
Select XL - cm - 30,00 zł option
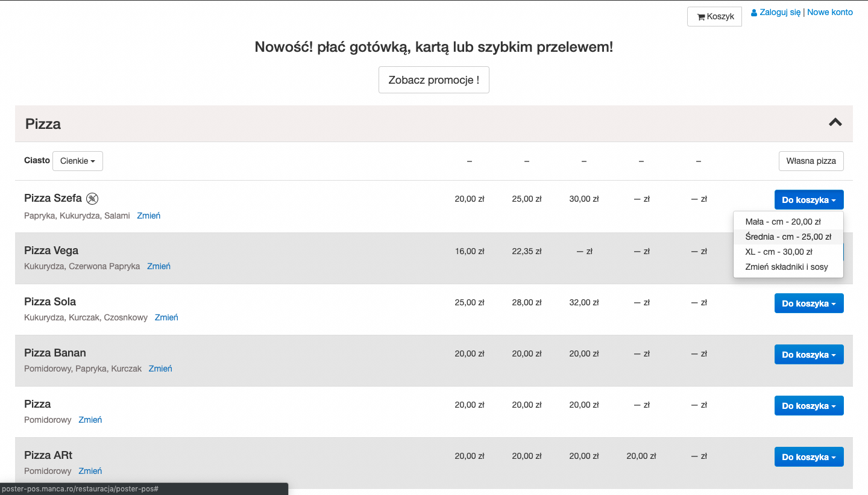tap(778, 252)
